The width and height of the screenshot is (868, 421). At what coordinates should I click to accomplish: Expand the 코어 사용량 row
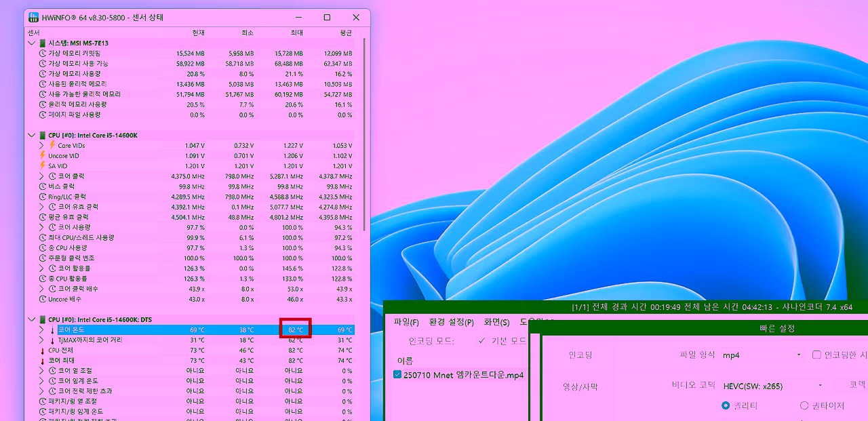42,227
